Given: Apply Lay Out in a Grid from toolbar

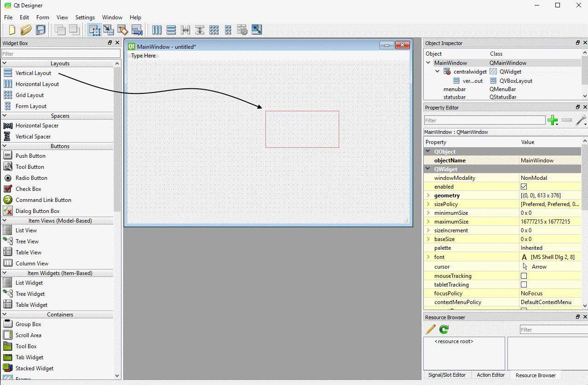Looking at the screenshot, I should pyautogui.click(x=214, y=30).
